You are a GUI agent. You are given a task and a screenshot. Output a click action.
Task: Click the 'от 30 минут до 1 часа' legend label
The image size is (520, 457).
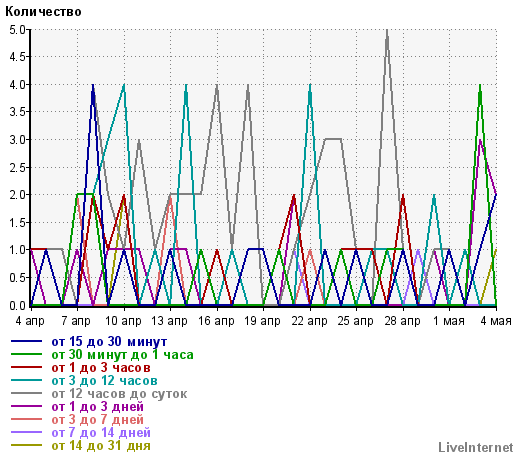[122, 355]
